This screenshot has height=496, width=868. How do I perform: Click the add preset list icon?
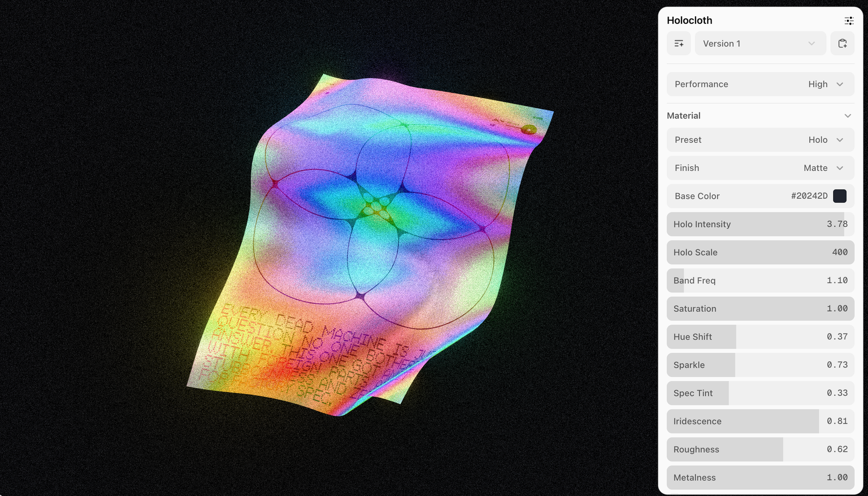pos(679,43)
